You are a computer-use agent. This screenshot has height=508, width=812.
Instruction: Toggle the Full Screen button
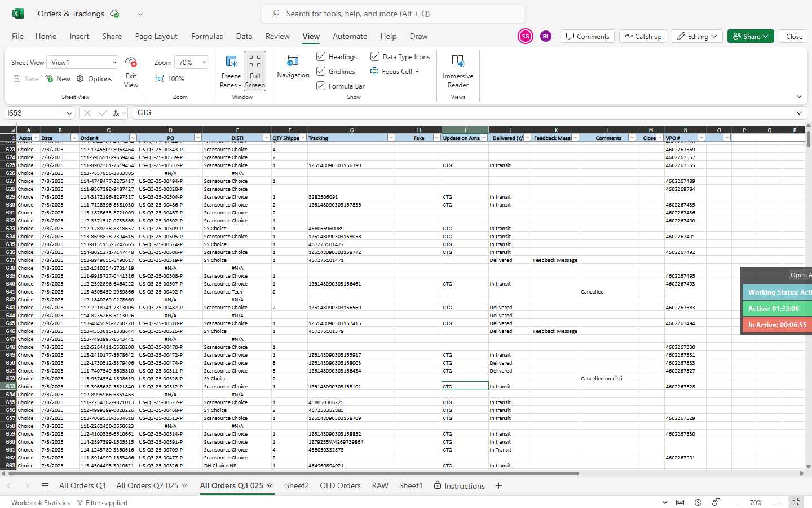click(x=255, y=71)
